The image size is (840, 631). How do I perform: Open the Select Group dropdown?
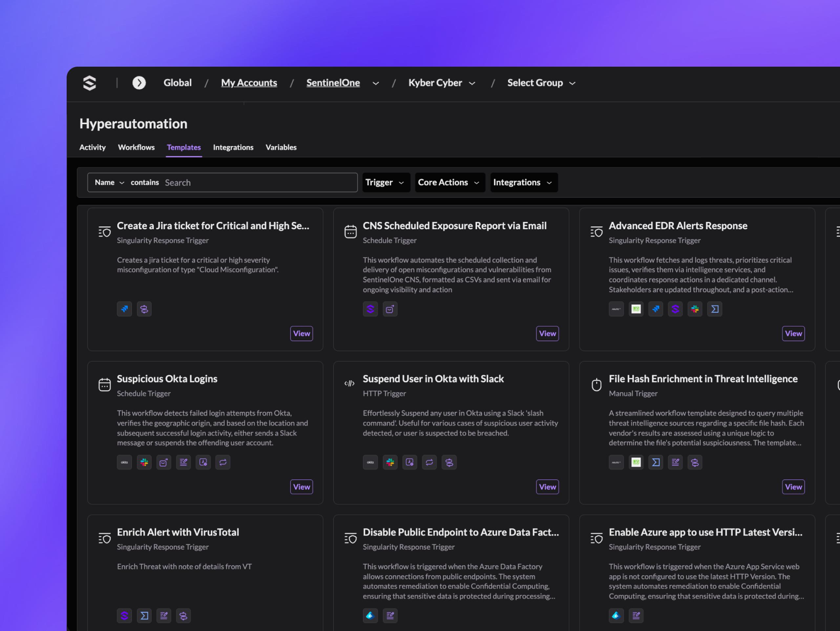(x=541, y=83)
